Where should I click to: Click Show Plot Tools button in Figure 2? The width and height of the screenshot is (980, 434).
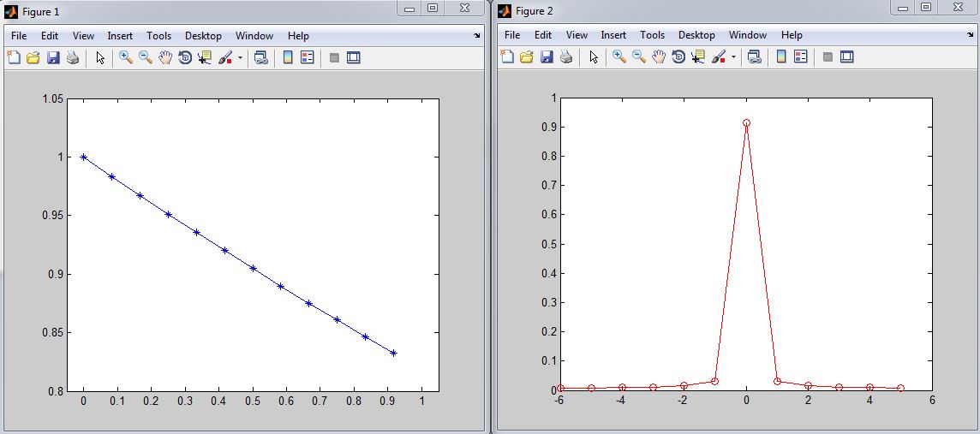tap(846, 57)
